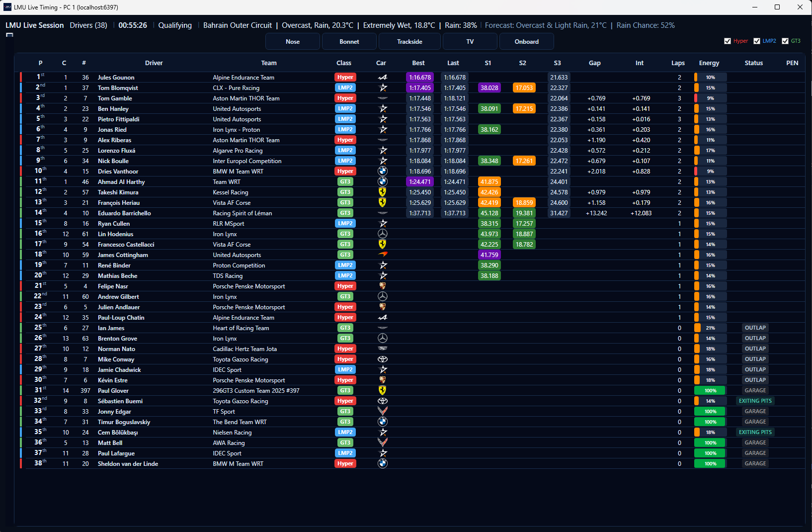Click the Status column header
This screenshot has height=532, width=812.
coord(754,63)
